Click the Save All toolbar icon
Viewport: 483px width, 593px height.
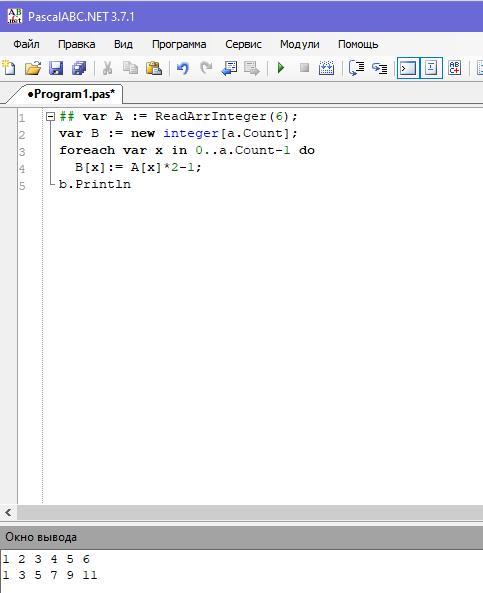pyautogui.click(x=79, y=68)
